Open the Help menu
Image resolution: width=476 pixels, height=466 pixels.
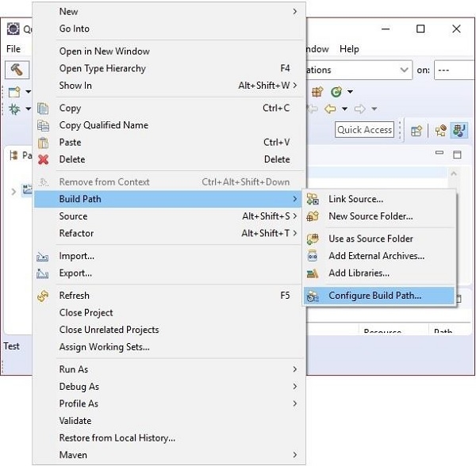[x=349, y=49]
